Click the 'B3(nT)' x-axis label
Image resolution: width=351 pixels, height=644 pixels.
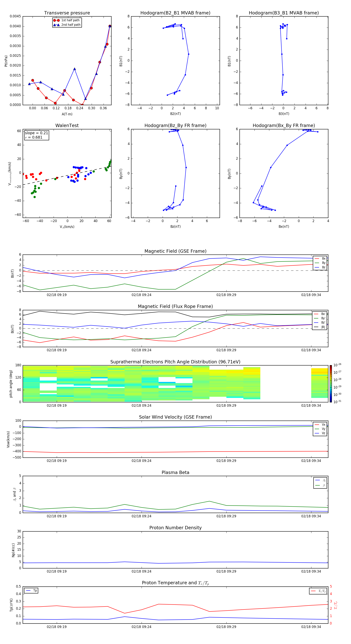[x=284, y=114]
